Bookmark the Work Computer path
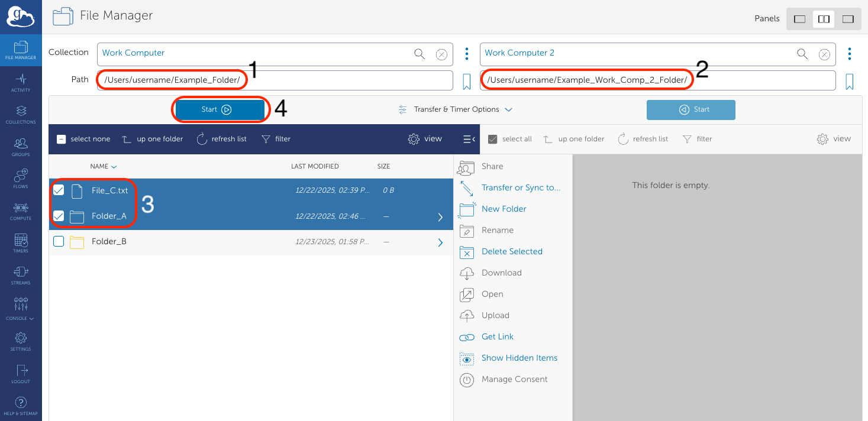The height and width of the screenshot is (421, 868). pyautogui.click(x=466, y=82)
